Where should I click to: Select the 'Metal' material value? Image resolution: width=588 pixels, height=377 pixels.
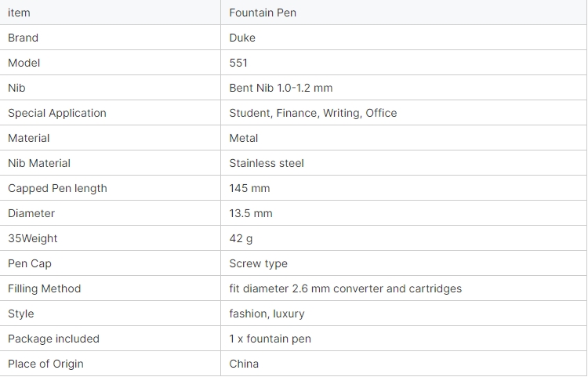point(243,138)
